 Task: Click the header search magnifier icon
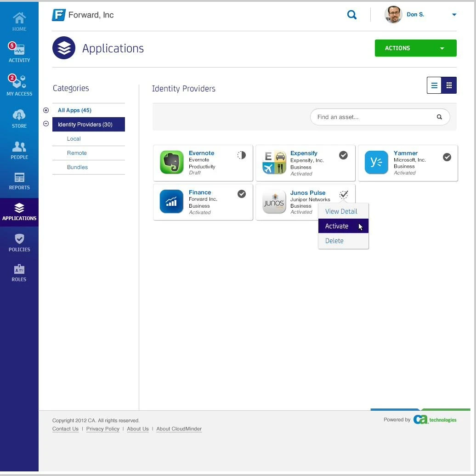point(351,15)
